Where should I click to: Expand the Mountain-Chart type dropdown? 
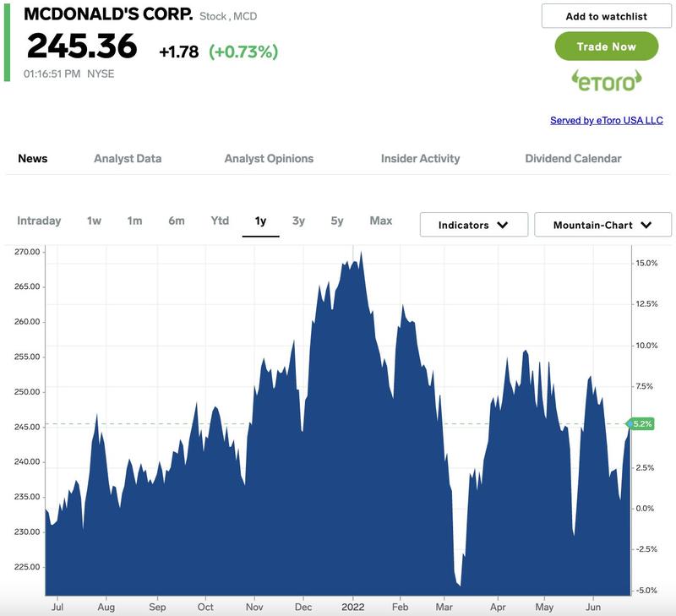coord(602,225)
